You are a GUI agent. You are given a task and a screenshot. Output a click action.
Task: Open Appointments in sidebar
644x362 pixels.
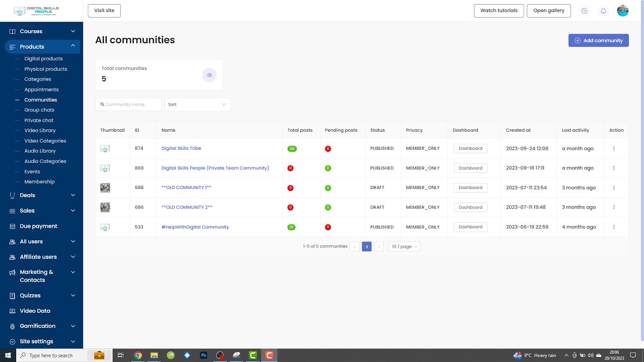(41, 89)
